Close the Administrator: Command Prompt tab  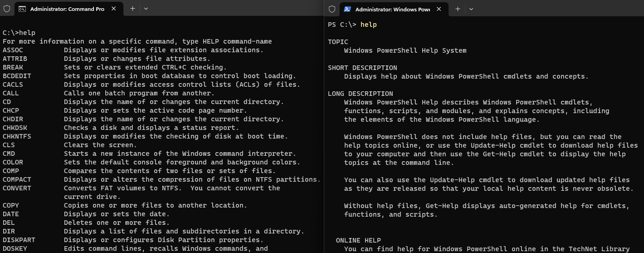tap(114, 9)
